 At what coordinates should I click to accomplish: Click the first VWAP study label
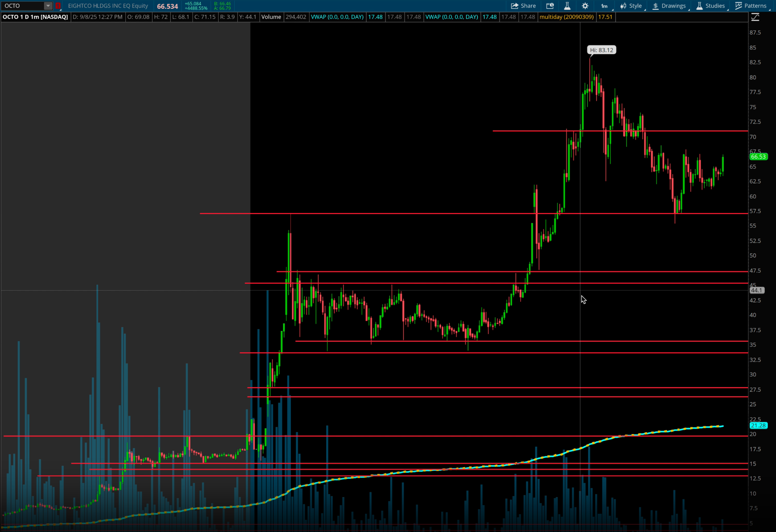coord(337,17)
